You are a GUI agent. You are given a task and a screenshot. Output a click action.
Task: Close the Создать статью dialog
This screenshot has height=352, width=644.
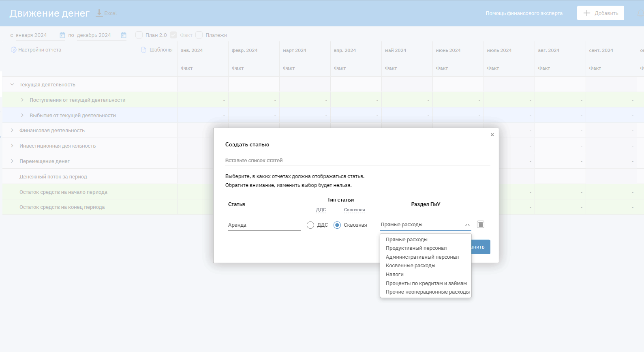(492, 135)
